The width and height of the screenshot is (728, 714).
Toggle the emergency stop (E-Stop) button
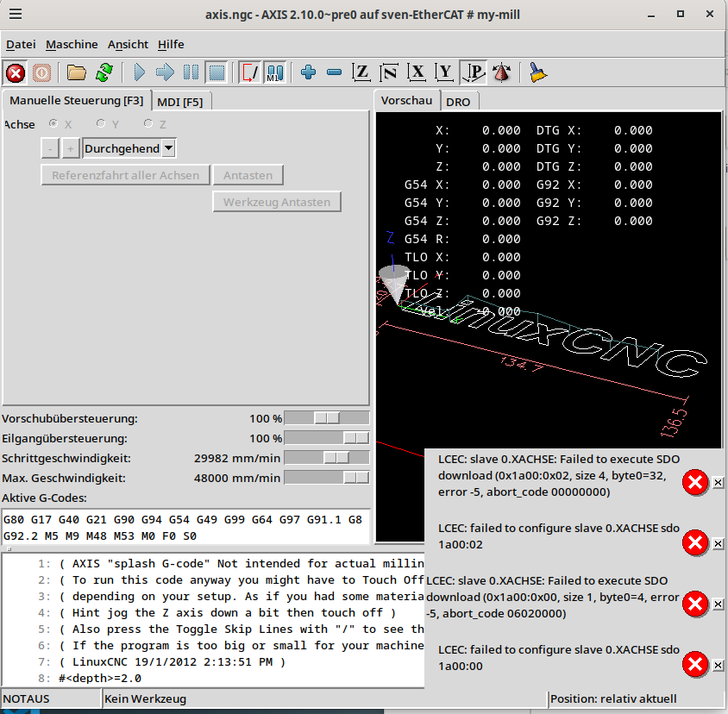coord(16,73)
